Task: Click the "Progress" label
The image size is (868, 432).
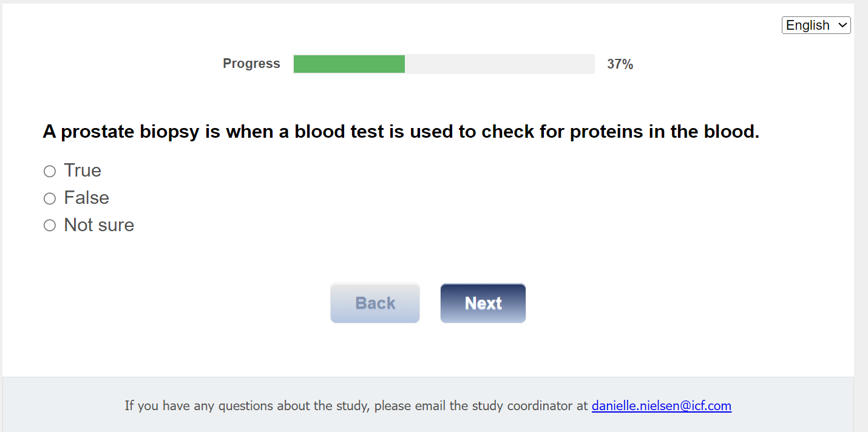Action: [x=251, y=64]
